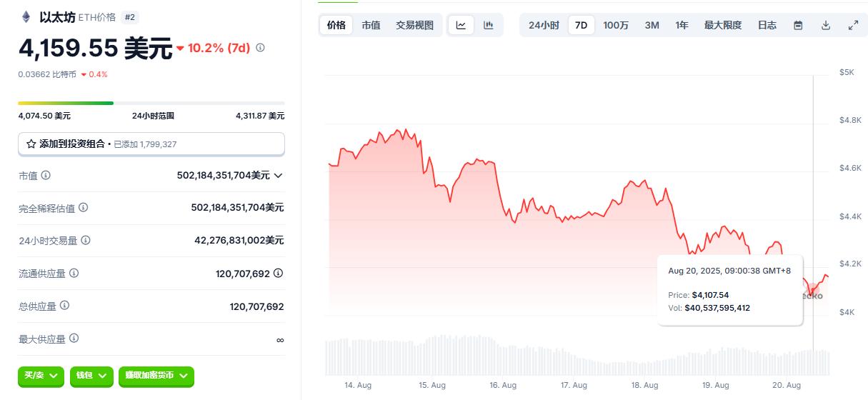Switch to the line chart view icon
This screenshot has height=400, width=868.
point(461,25)
